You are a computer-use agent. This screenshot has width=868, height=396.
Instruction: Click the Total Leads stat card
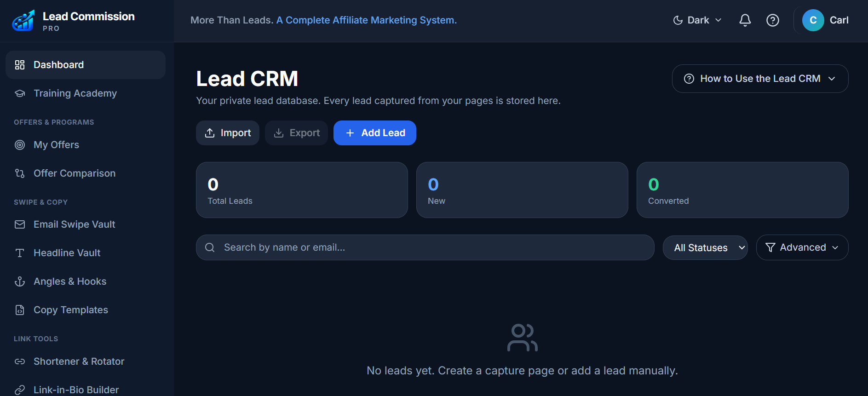tap(302, 190)
